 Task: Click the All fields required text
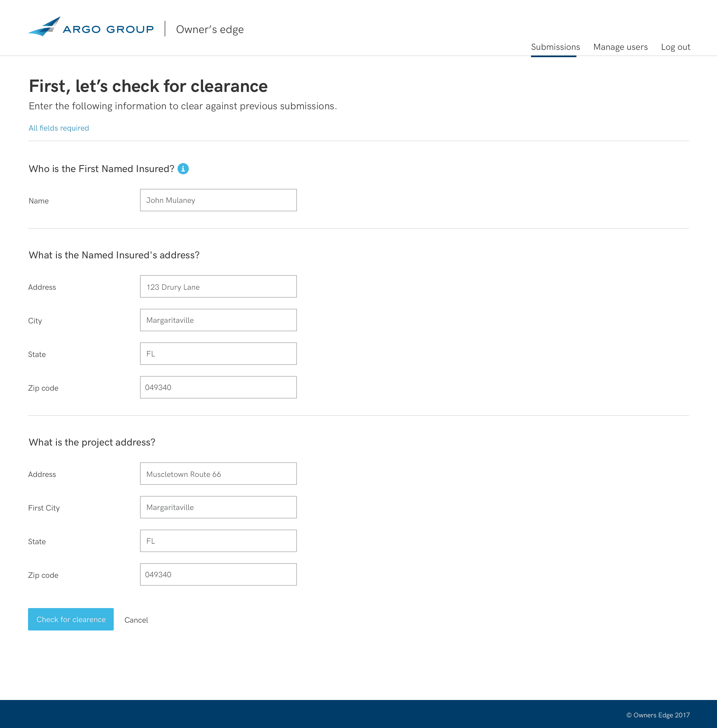click(59, 128)
